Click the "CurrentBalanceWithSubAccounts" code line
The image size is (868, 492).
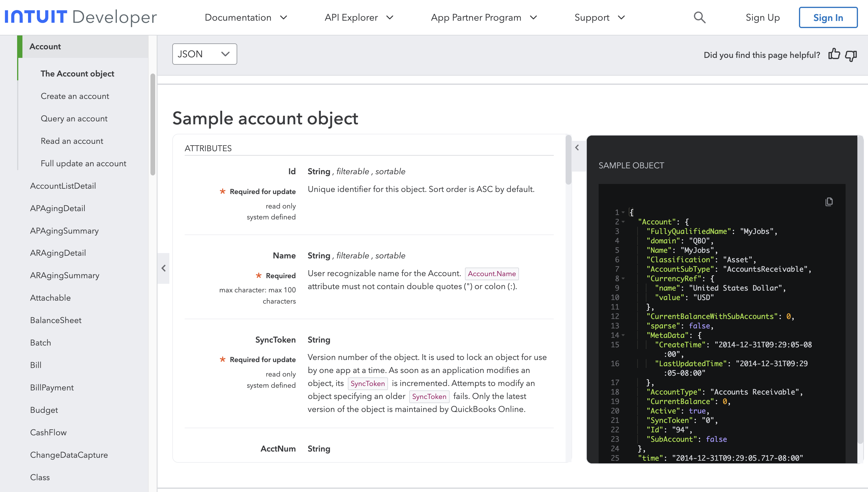(x=720, y=317)
